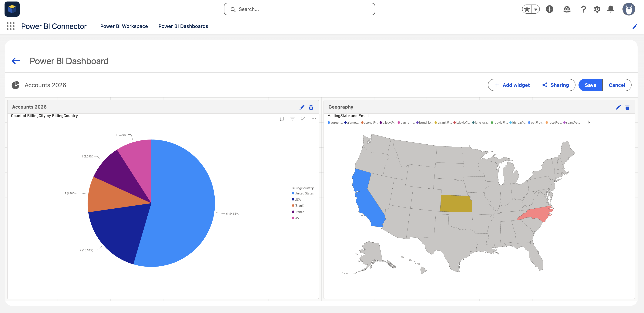644x313 pixels.
Task: Copy the pie chart visual
Action: coord(282,119)
